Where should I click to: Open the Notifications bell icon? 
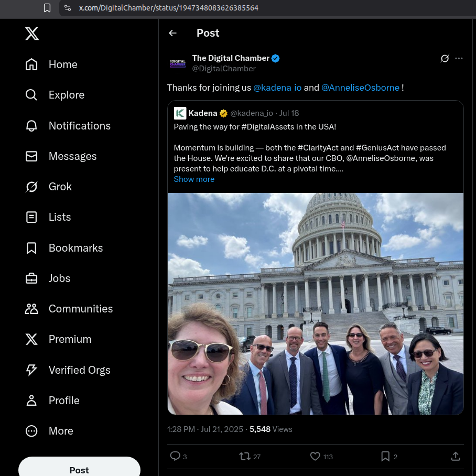[31, 126]
